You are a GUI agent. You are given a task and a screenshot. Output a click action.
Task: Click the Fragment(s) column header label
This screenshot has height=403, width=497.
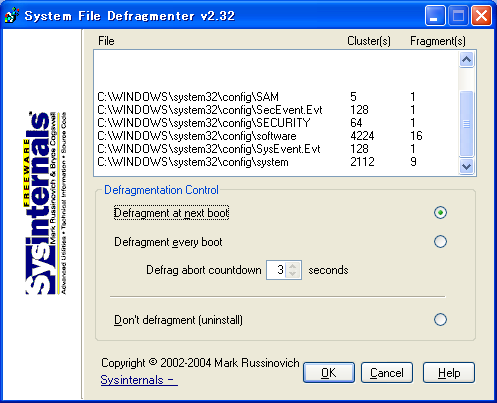438,41
